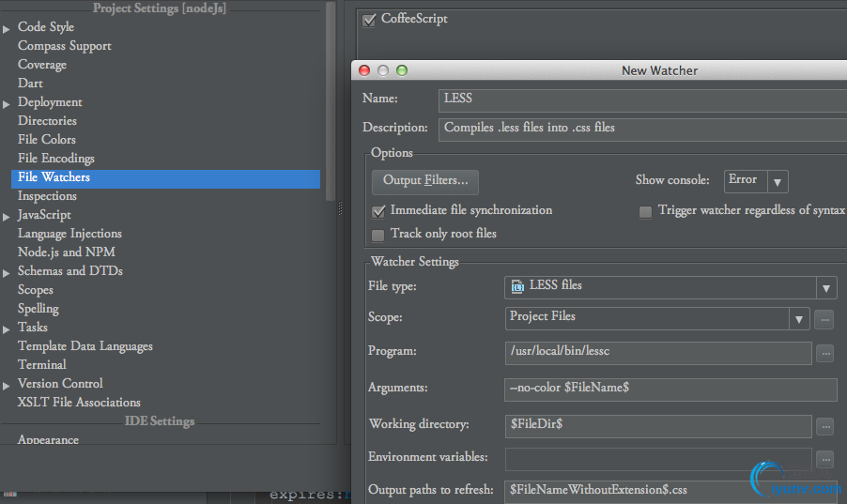Image resolution: width=847 pixels, height=504 pixels.
Task: Select Scopes settings item
Action: click(x=35, y=290)
